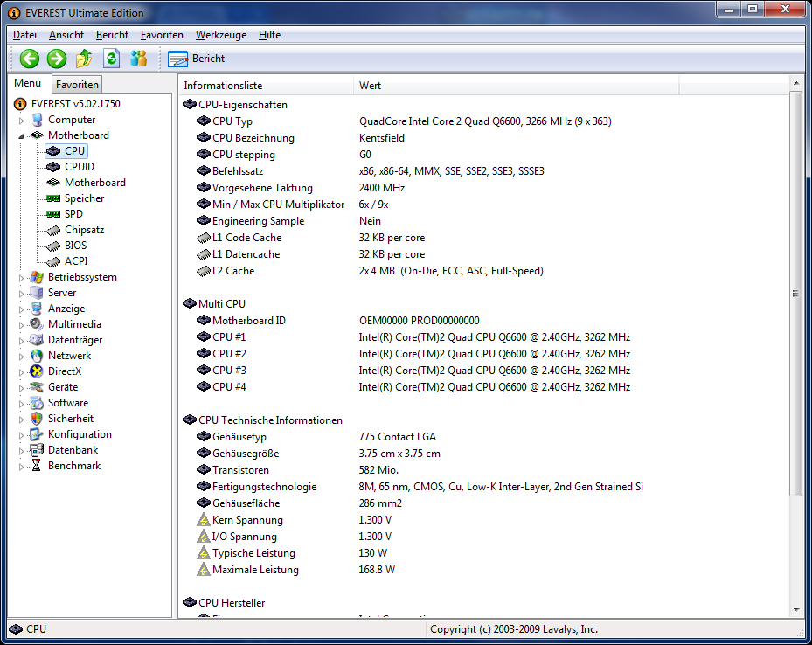Expand the Anzeige node arrow

21,309
